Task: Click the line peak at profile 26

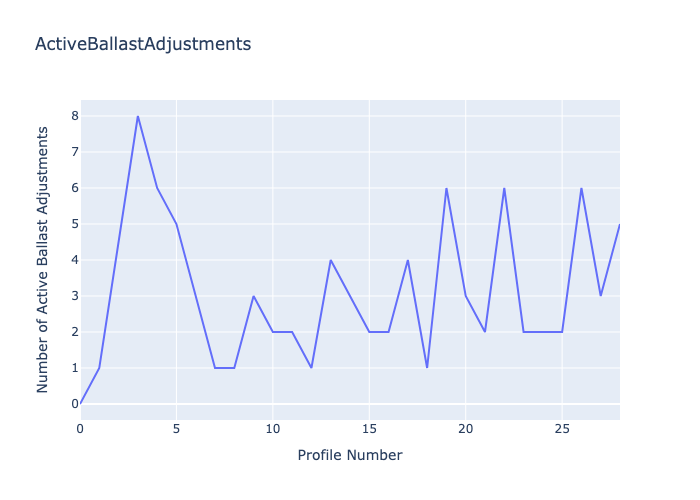Action: pos(581,188)
